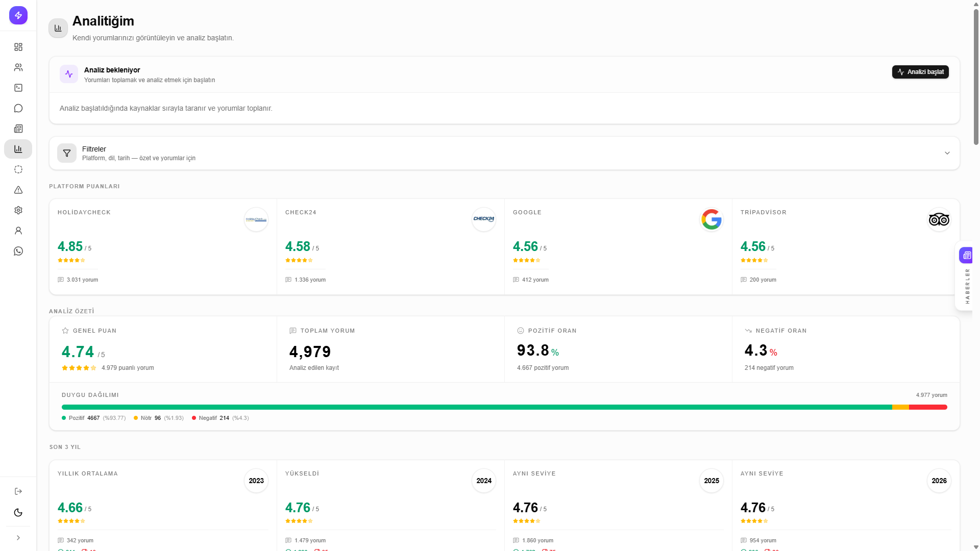Expand the sidebar with bottom arrow
The image size is (980, 551).
click(x=18, y=538)
